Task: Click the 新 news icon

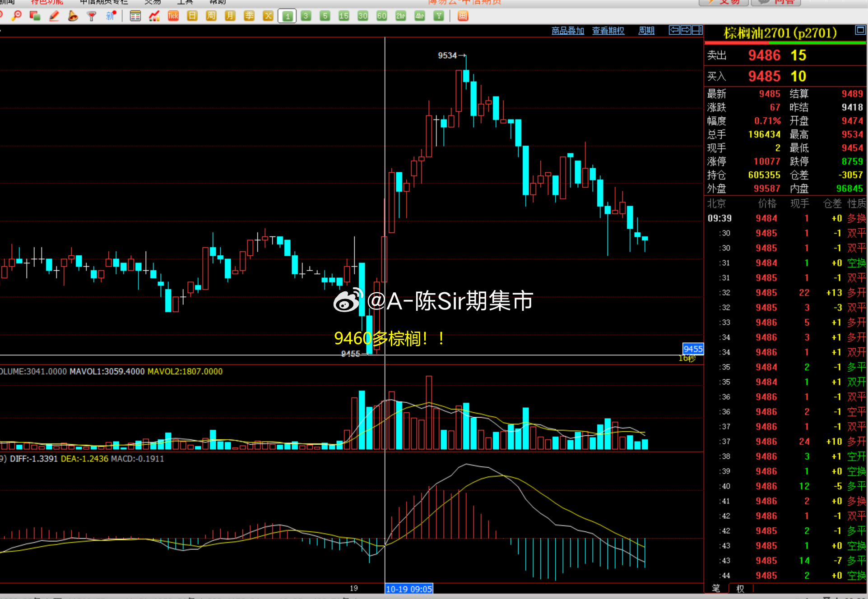Action: coord(111,16)
